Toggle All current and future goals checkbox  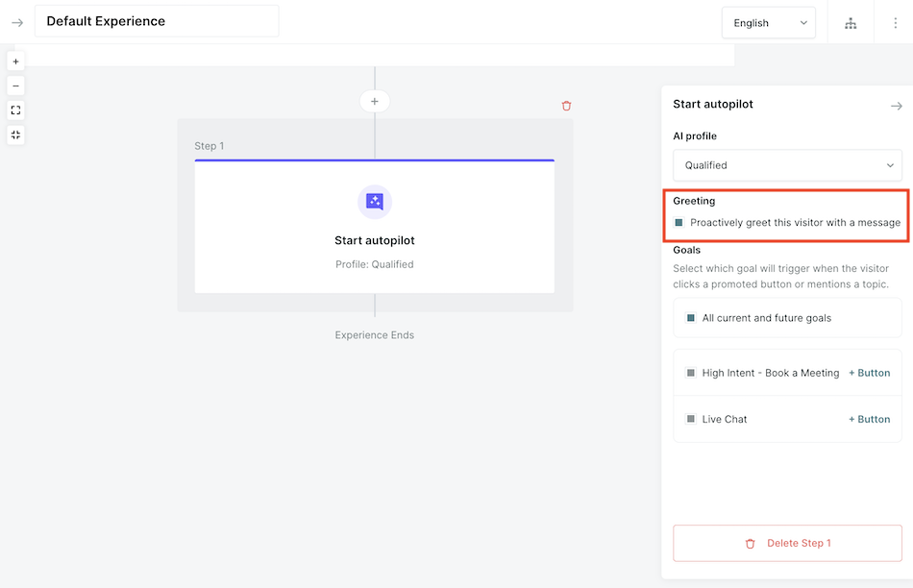[x=691, y=318]
